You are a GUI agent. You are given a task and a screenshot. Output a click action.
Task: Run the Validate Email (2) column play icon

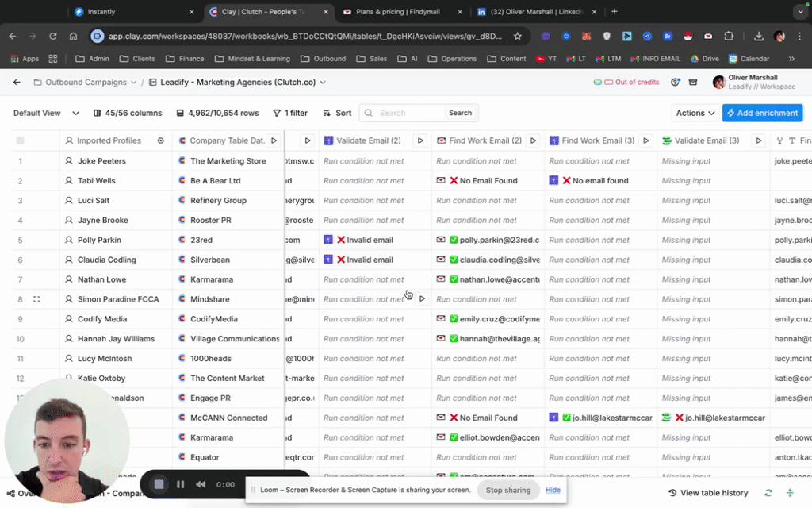click(420, 140)
